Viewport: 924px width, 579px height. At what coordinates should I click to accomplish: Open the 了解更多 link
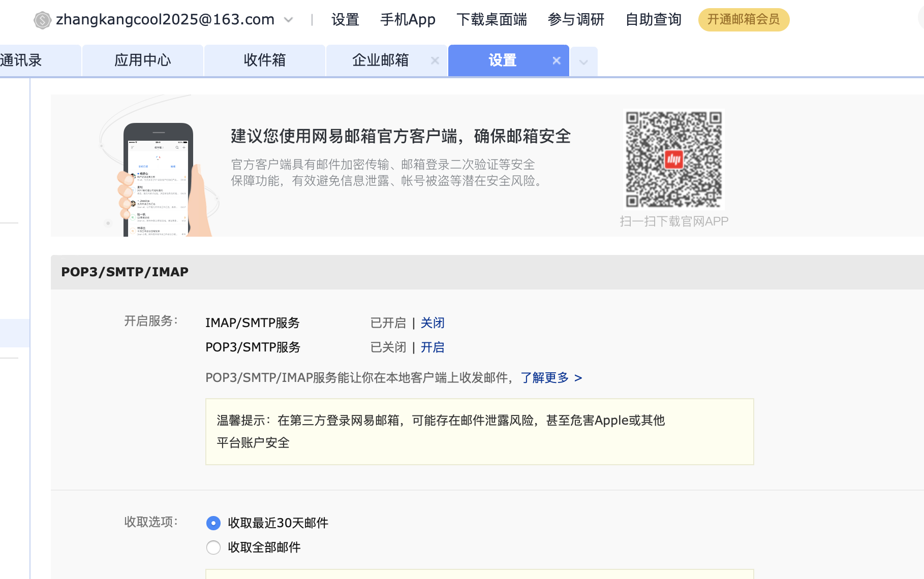(551, 378)
